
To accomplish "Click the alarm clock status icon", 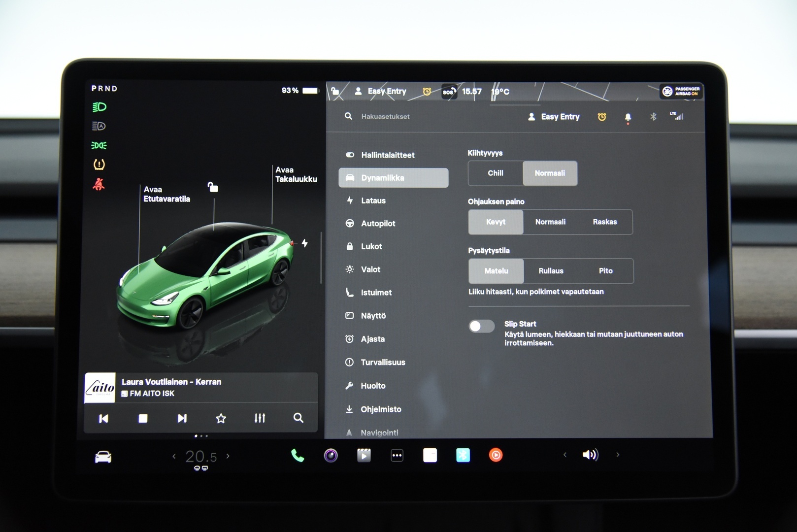I will [x=601, y=117].
